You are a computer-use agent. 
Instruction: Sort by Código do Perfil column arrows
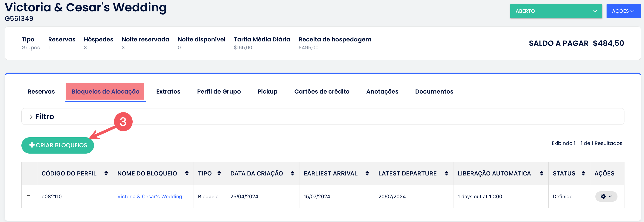tap(106, 173)
